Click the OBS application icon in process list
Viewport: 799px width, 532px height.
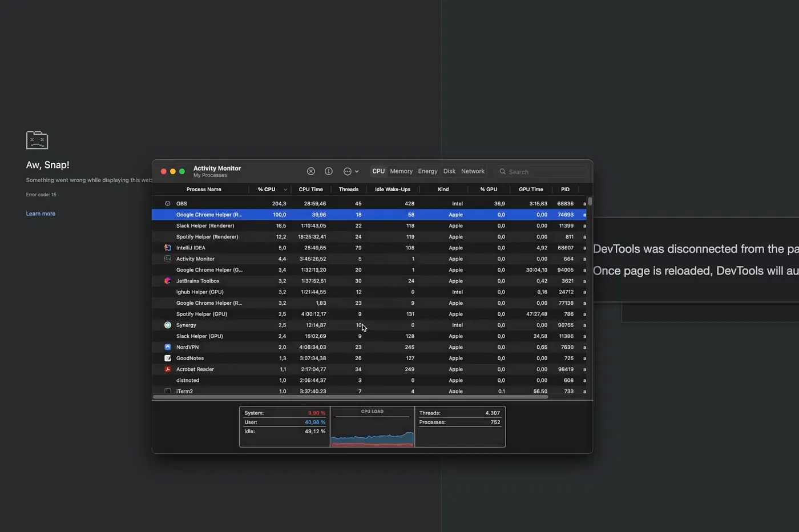pyautogui.click(x=167, y=203)
